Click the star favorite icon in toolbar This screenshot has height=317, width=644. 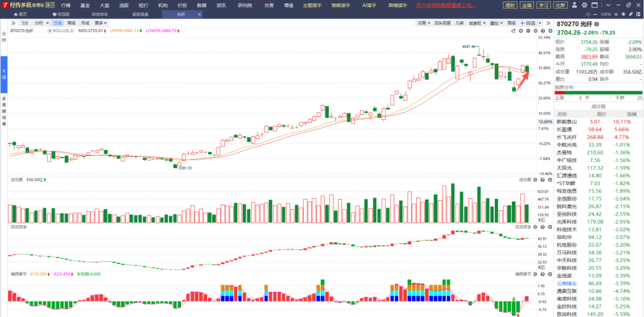[623, 15]
